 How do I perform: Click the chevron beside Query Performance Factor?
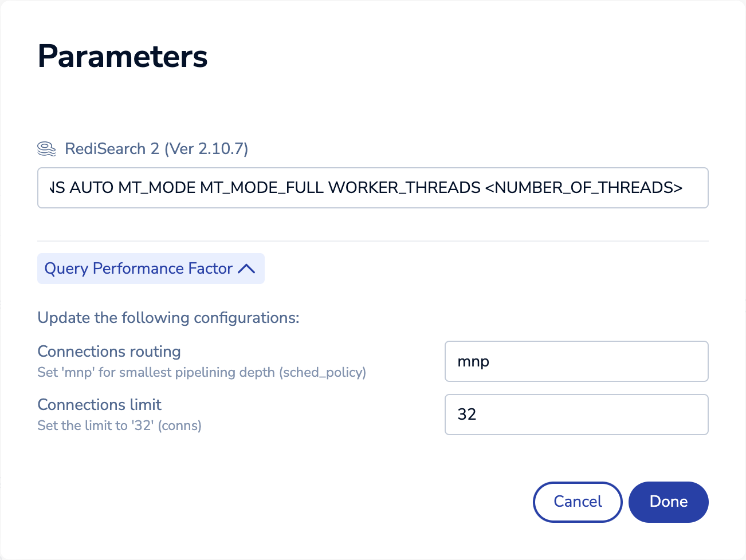(x=246, y=269)
